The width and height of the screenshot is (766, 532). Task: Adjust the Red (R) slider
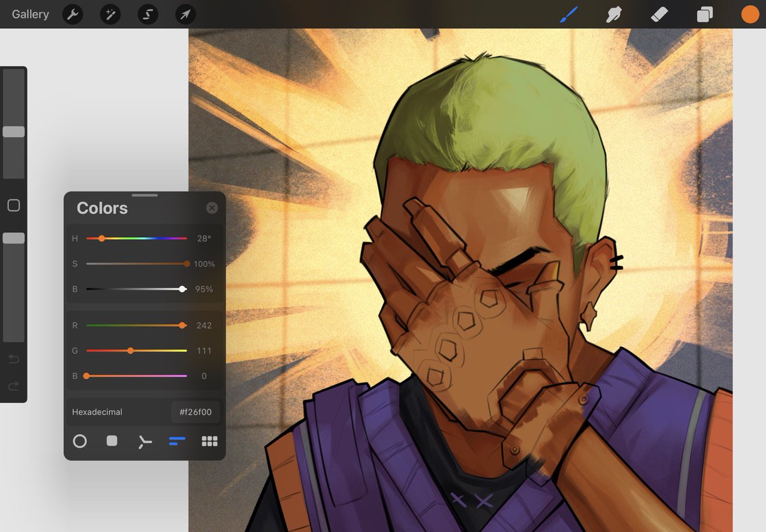tap(137, 325)
